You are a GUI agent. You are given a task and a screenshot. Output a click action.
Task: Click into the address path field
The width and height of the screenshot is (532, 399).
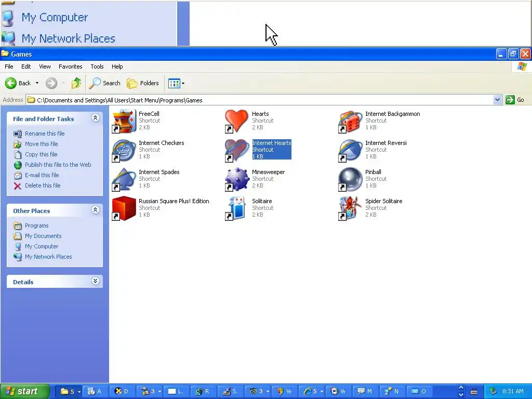(260, 100)
